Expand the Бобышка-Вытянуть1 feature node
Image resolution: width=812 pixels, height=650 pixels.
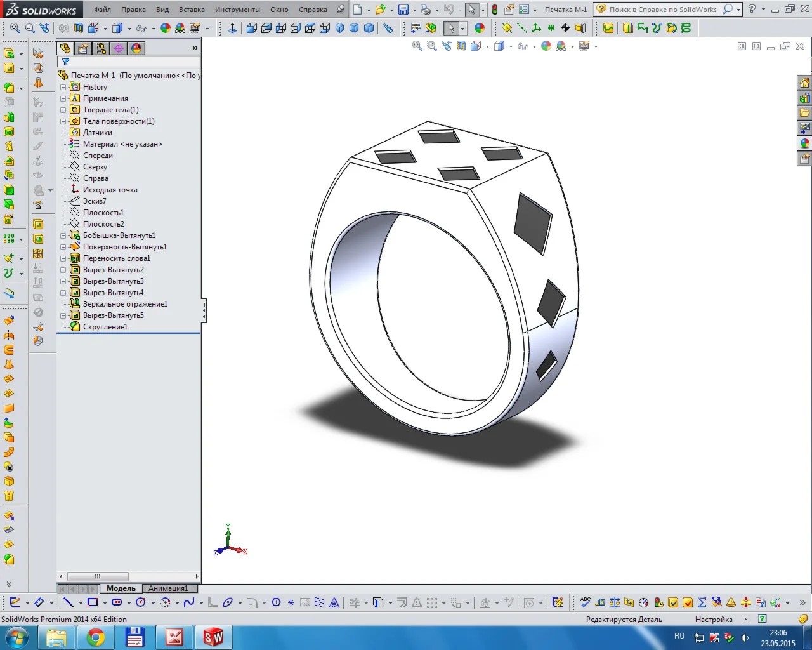tap(63, 235)
